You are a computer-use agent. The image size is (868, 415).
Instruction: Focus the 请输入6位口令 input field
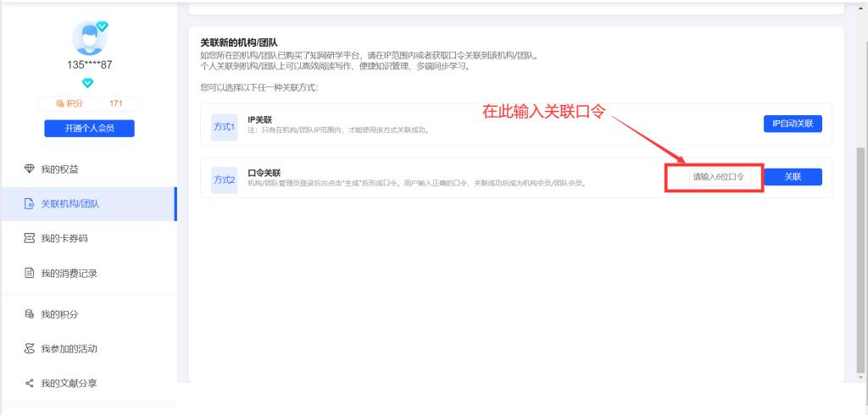[x=719, y=177]
